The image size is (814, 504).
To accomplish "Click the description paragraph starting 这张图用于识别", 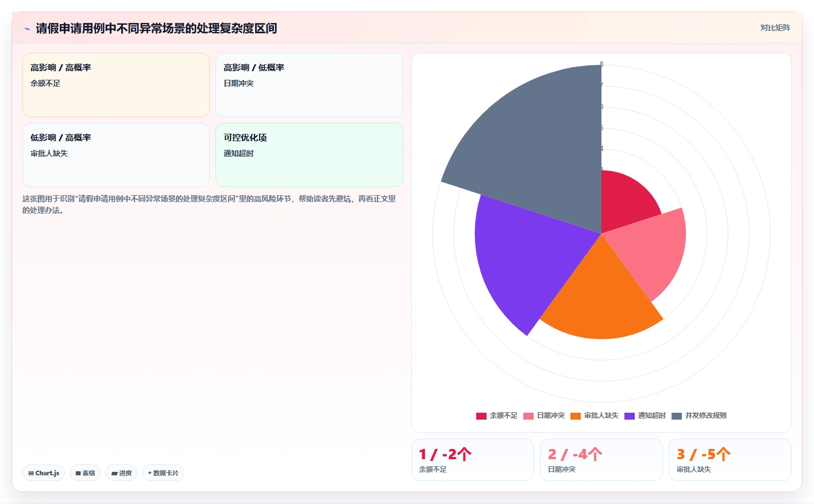I will [x=209, y=204].
